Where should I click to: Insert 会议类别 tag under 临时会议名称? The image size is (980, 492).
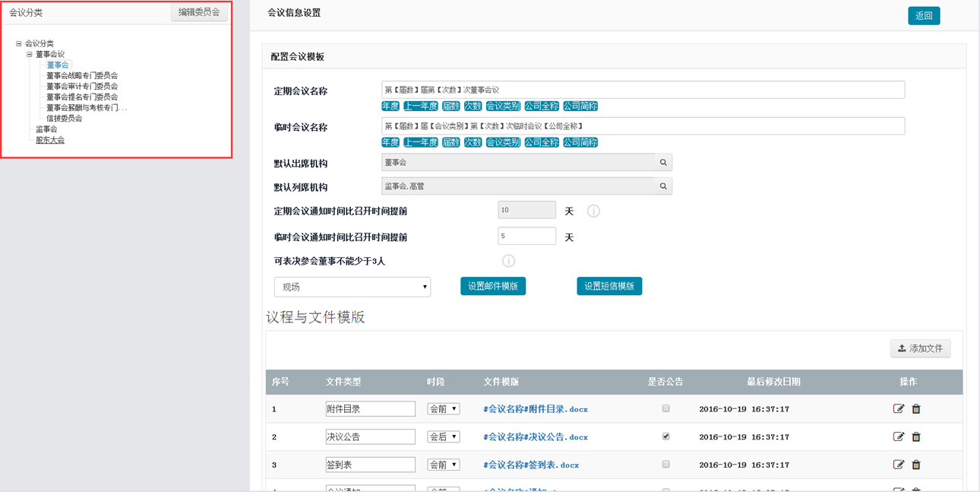[503, 142]
